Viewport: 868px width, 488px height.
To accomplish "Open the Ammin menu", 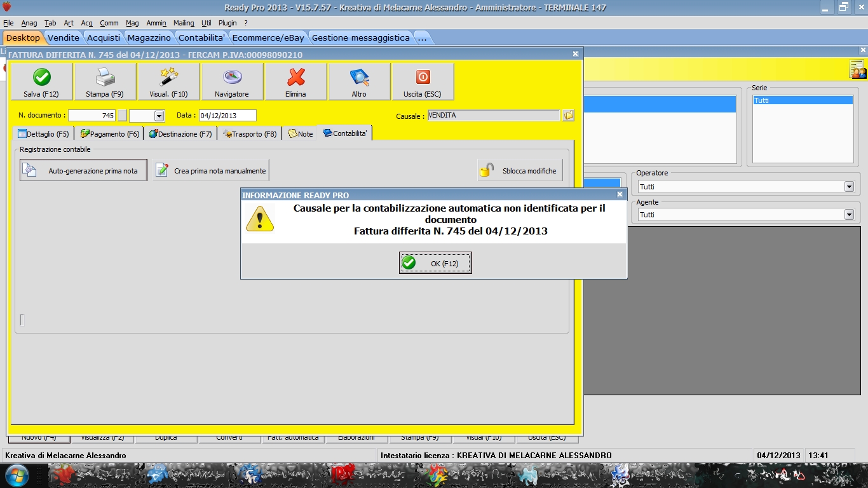I will coord(156,23).
